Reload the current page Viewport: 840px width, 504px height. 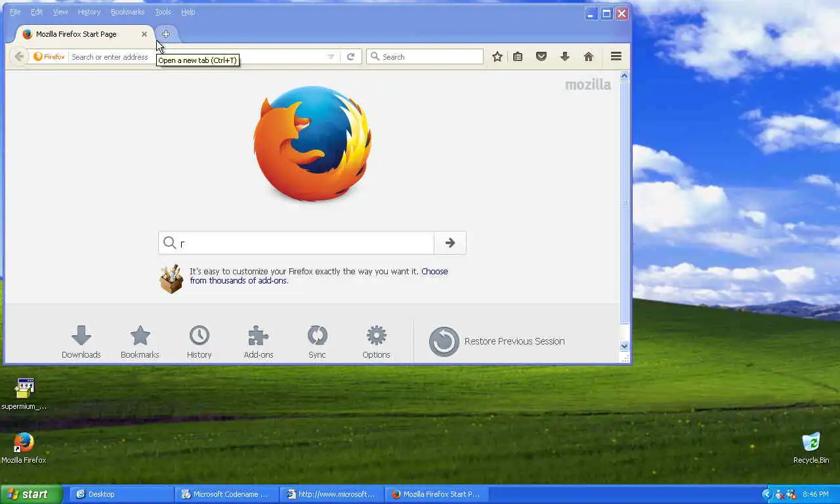[x=350, y=57]
